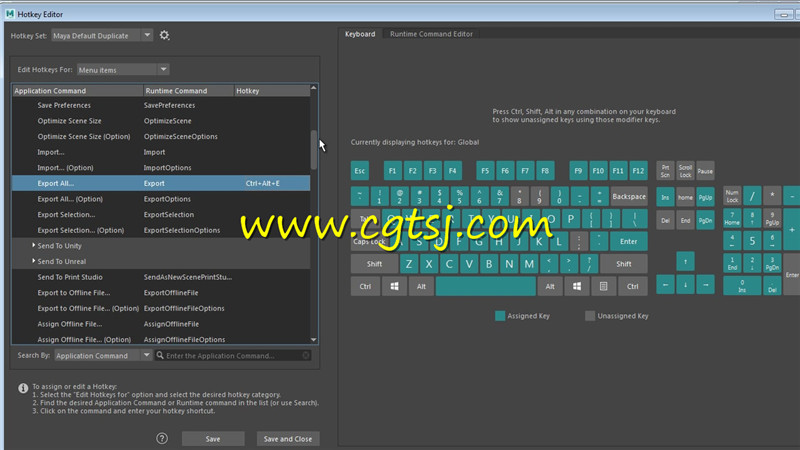Click the Scroll Lock key
This screenshot has width=800, height=450.
[685, 171]
